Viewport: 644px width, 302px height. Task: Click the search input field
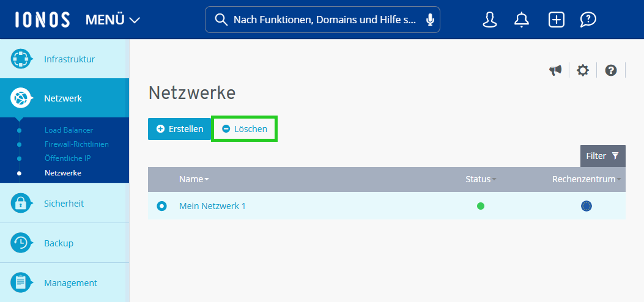(323, 20)
